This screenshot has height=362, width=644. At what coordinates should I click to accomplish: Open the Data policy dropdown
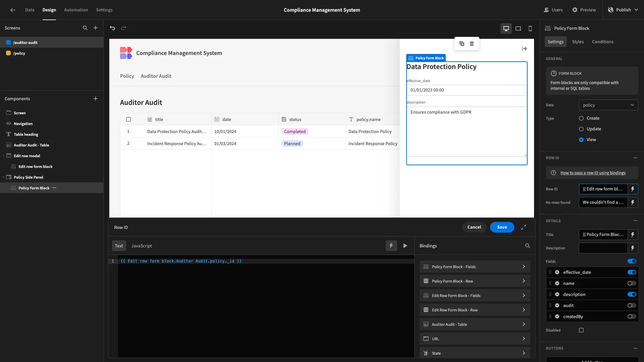point(608,105)
